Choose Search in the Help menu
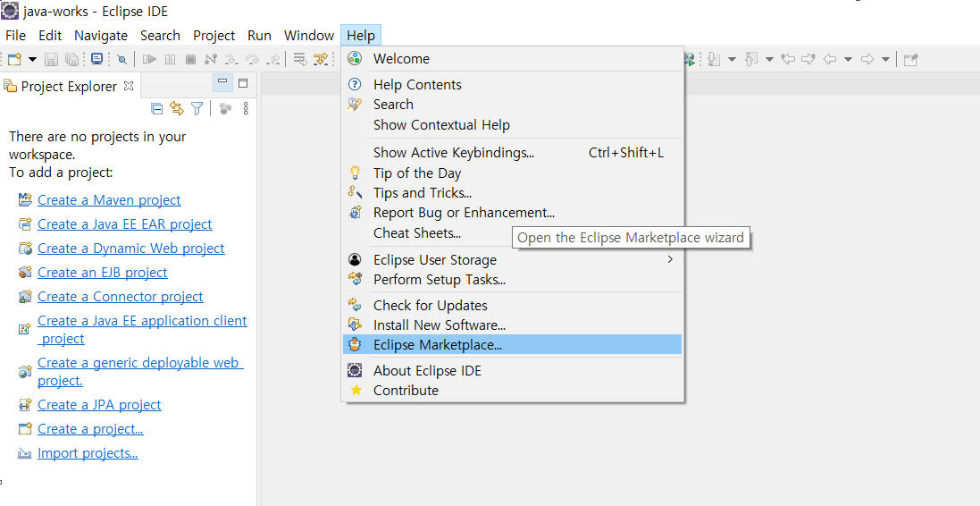 tap(513, 105)
